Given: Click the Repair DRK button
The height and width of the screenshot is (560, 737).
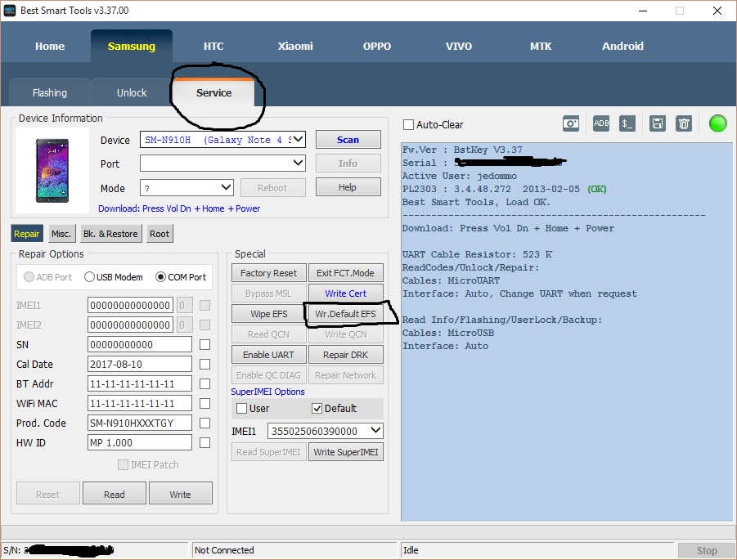Looking at the screenshot, I should tap(345, 355).
